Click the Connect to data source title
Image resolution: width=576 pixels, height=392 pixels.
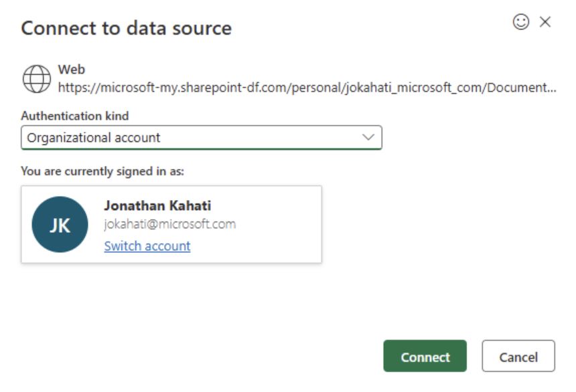point(127,28)
